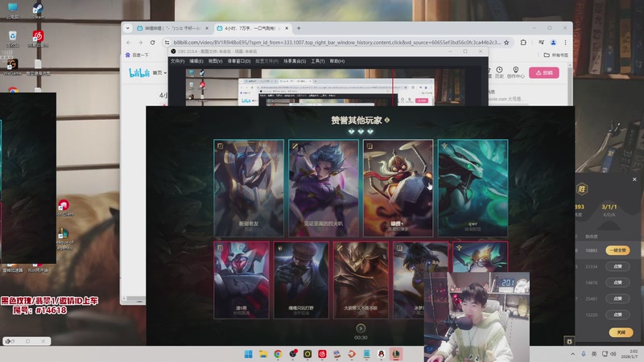
Task: Close the match result side panel with X
Action: 634,179
